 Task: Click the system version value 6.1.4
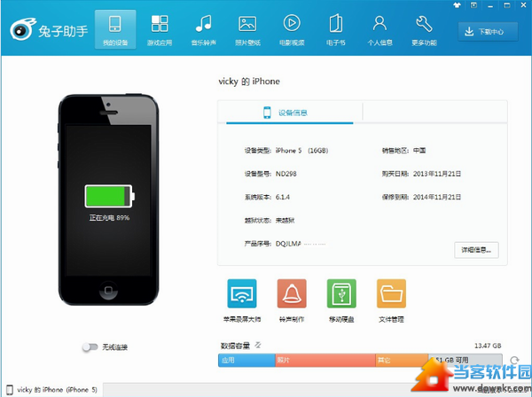coord(283,197)
